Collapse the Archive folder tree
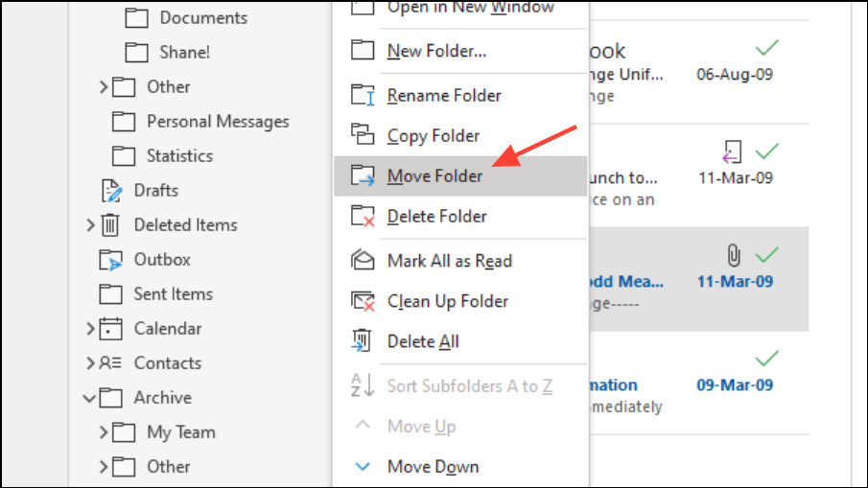The image size is (868, 488). [90, 398]
